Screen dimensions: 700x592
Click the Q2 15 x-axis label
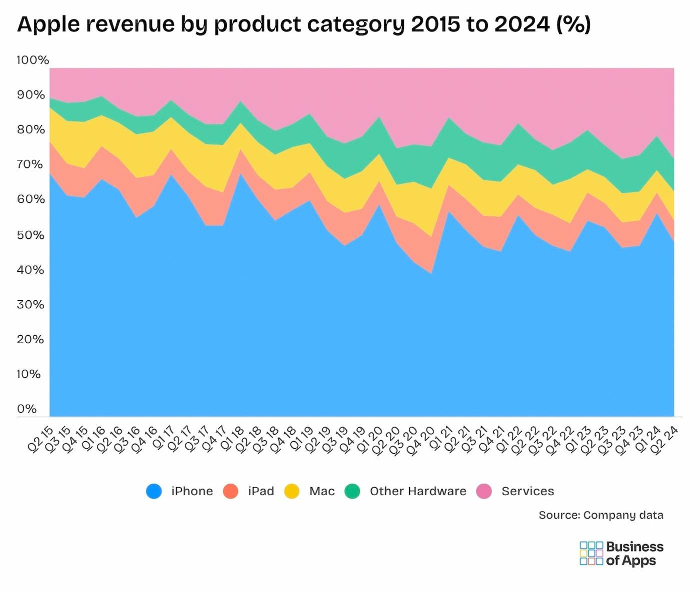coord(41,439)
